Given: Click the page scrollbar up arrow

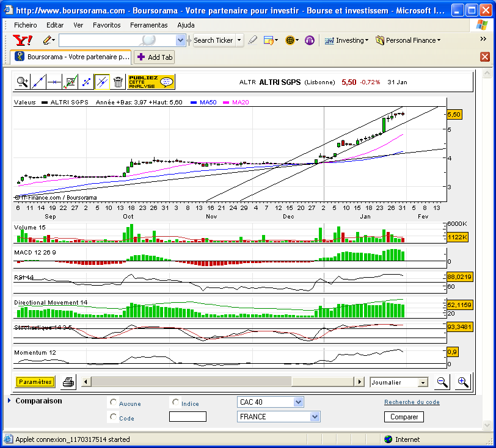Looking at the screenshot, I should tap(487, 73).
